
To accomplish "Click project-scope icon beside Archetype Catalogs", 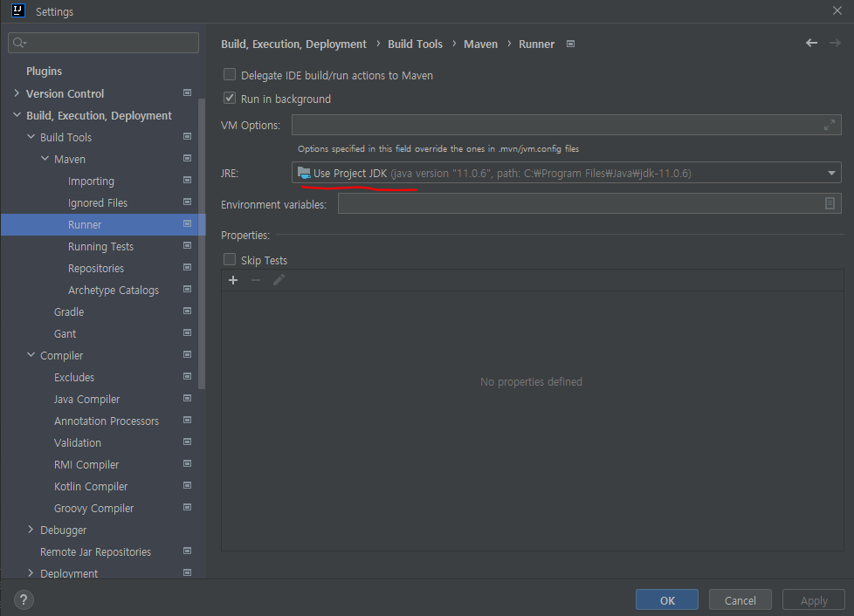I will coord(187,289).
